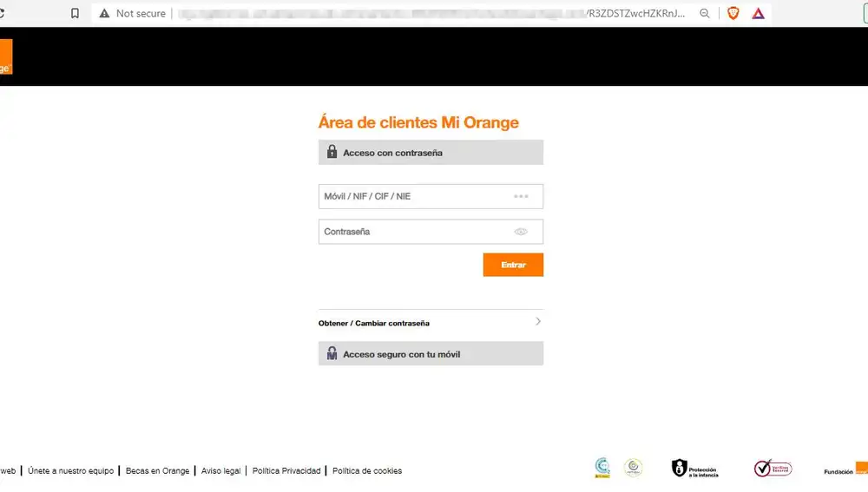
Task: Click the Verified Secured checkmark badge
Action: [773, 469]
